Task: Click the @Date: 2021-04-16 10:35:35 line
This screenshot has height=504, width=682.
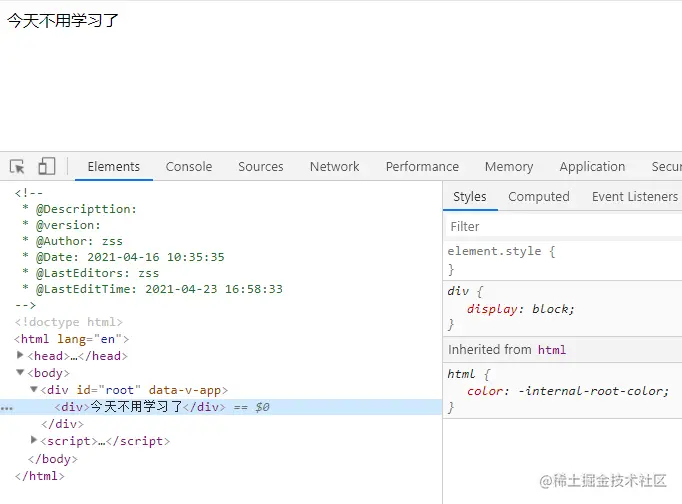Action: (x=124, y=257)
